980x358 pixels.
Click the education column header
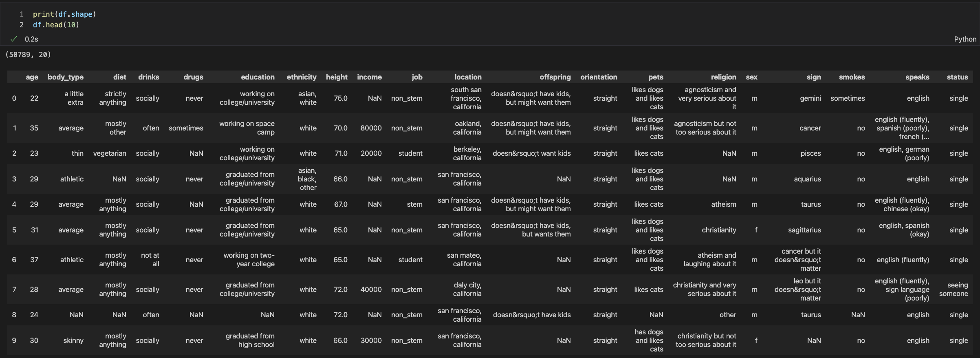pyautogui.click(x=258, y=77)
